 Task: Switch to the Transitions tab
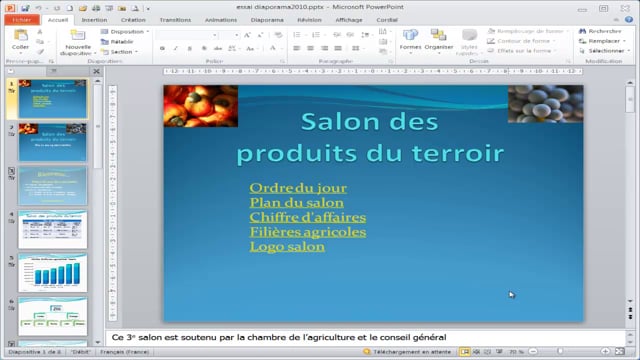(175, 20)
